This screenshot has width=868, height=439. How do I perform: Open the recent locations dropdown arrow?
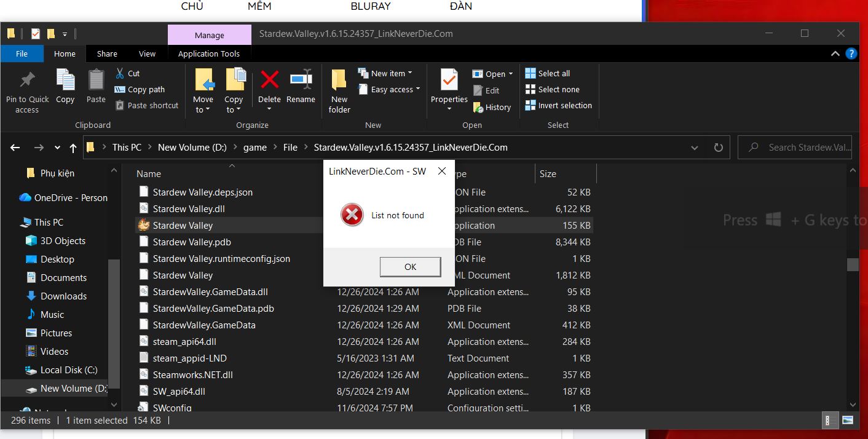[57, 148]
